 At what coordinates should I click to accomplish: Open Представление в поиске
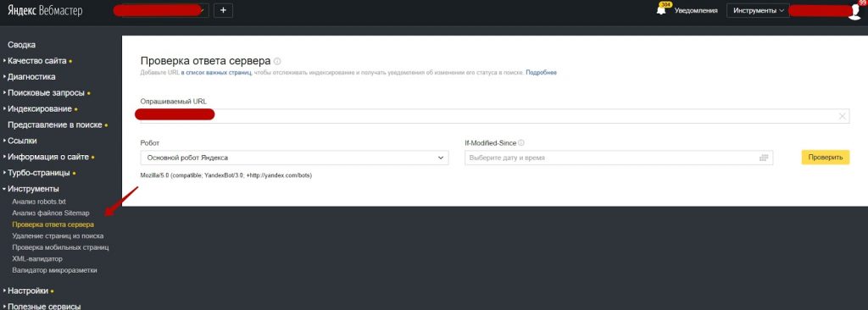click(55, 125)
